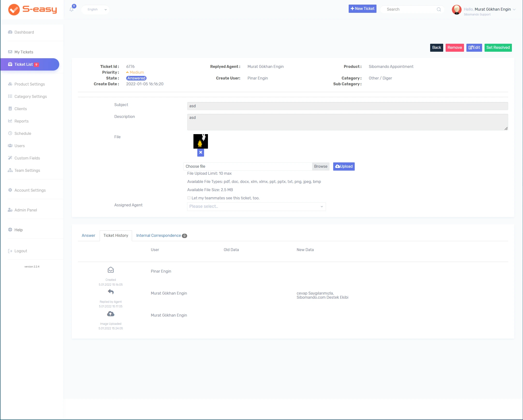Click Pinar Engin in the history table
This screenshot has width=523, height=420.
161,271
